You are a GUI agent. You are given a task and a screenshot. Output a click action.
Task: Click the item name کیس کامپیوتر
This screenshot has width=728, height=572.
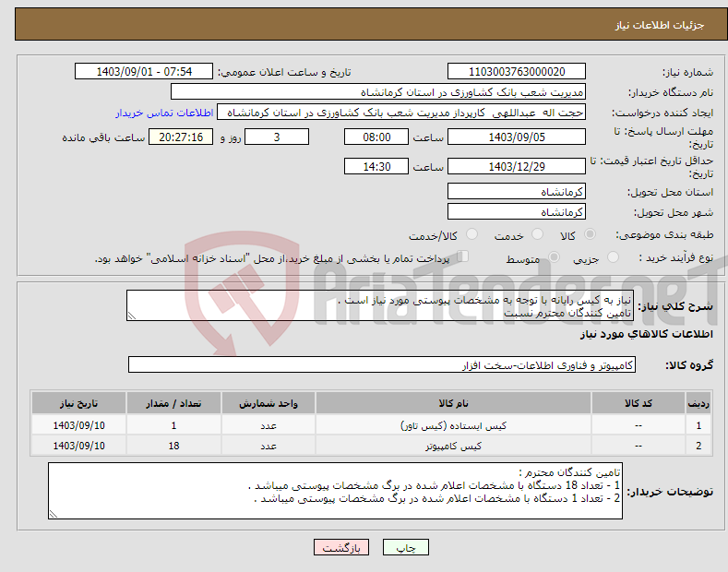pos(453,446)
